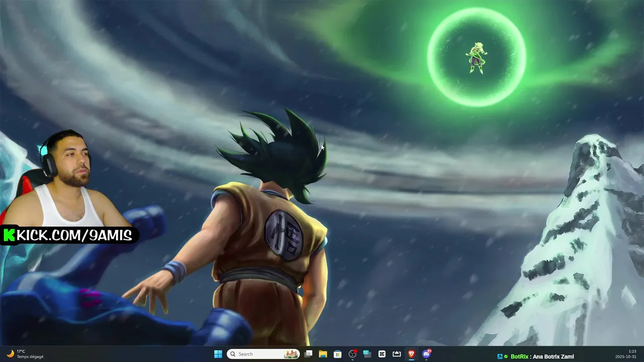Click the BotRix chat message overlay
This screenshot has height=362, width=644.
coord(536,356)
